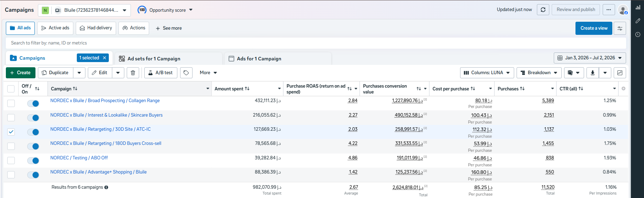Click the Review and publish button
644x198 pixels.
576,10
